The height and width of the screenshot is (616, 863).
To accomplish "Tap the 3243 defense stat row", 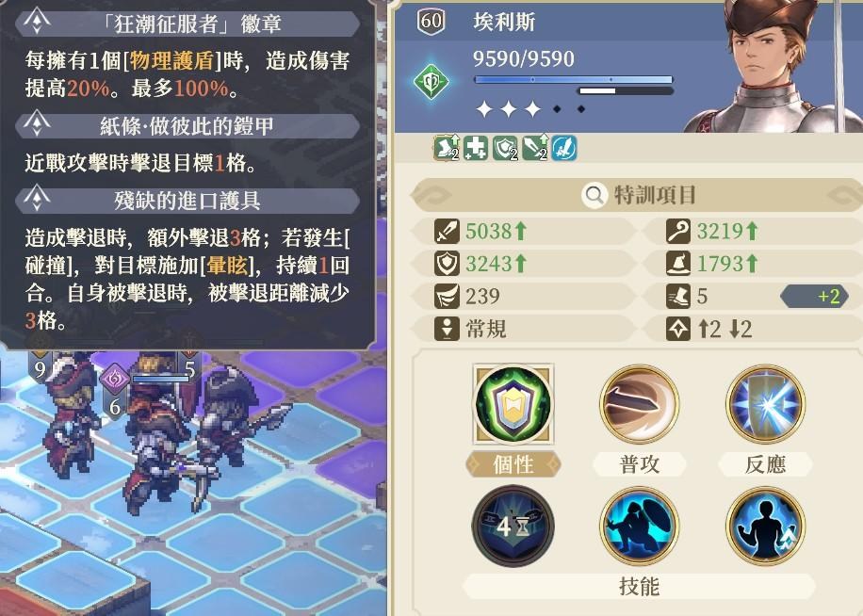I will [x=526, y=264].
